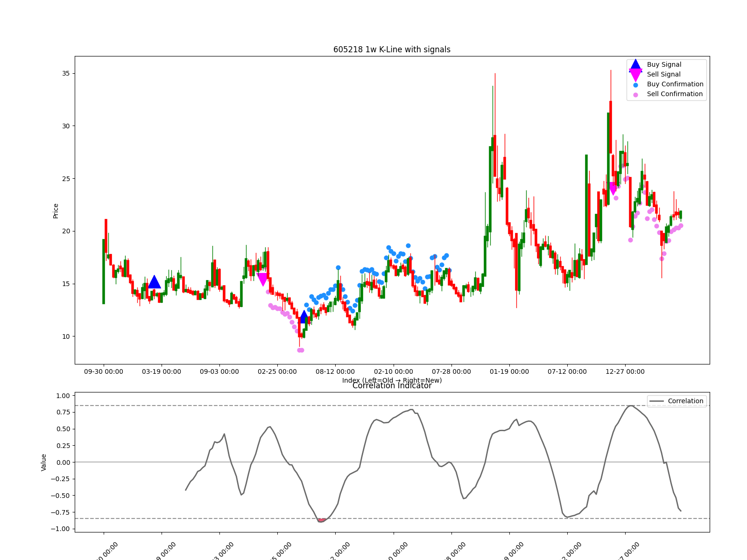
Task: Click the blue buy signal triangle near 03-19
Action: pyautogui.click(x=155, y=282)
